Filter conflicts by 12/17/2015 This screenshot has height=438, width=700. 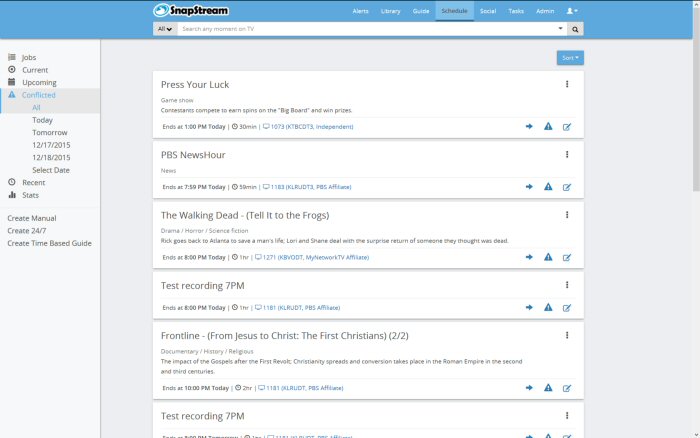click(51, 145)
